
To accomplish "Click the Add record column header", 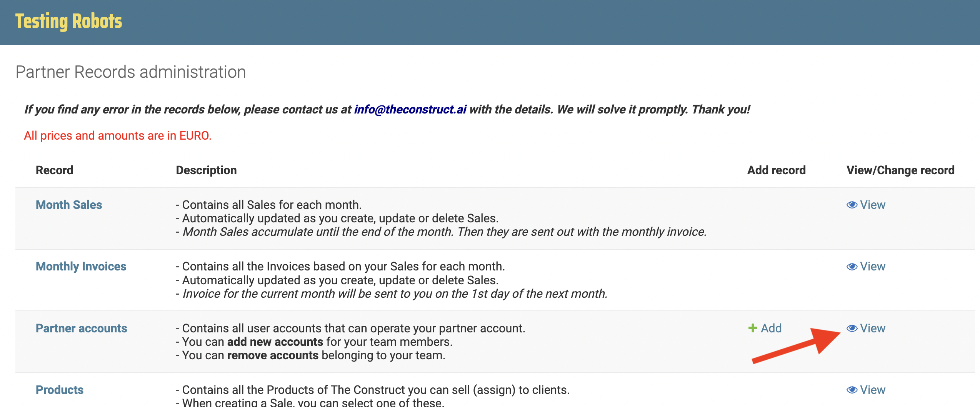I will (x=776, y=170).
